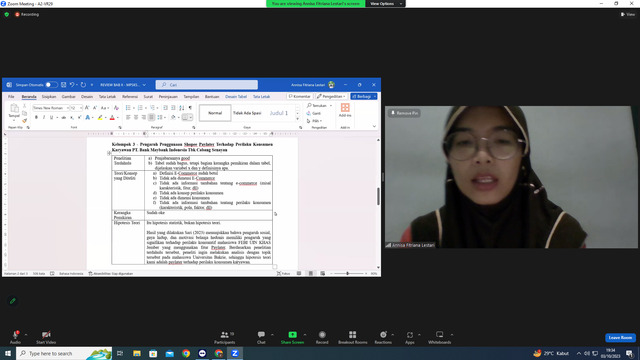Click the Increase Font Size icon
Screen dimensions: 640x360
pyautogui.click(x=87, y=108)
